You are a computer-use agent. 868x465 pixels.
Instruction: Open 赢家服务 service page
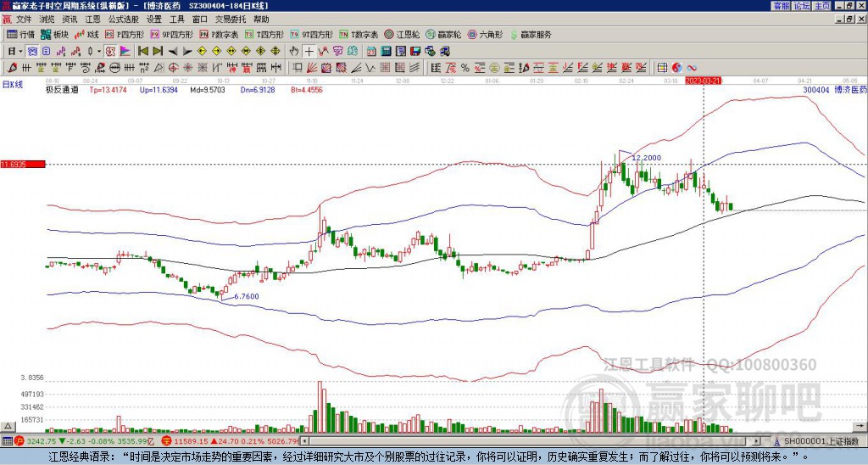click(x=531, y=34)
